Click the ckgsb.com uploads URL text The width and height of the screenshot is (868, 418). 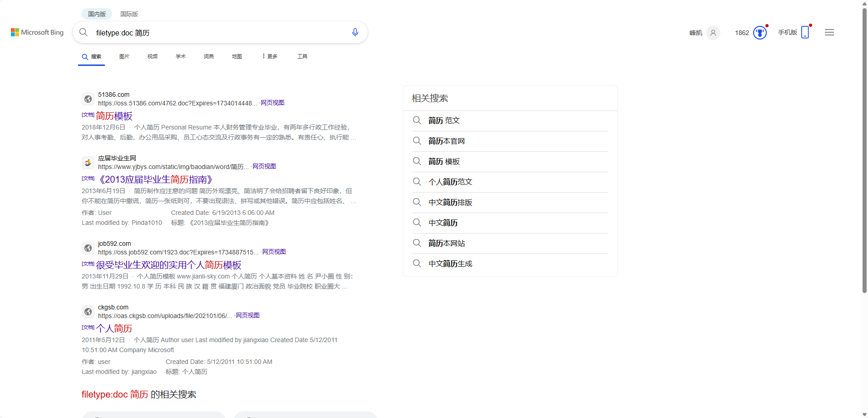pyautogui.click(x=165, y=316)
